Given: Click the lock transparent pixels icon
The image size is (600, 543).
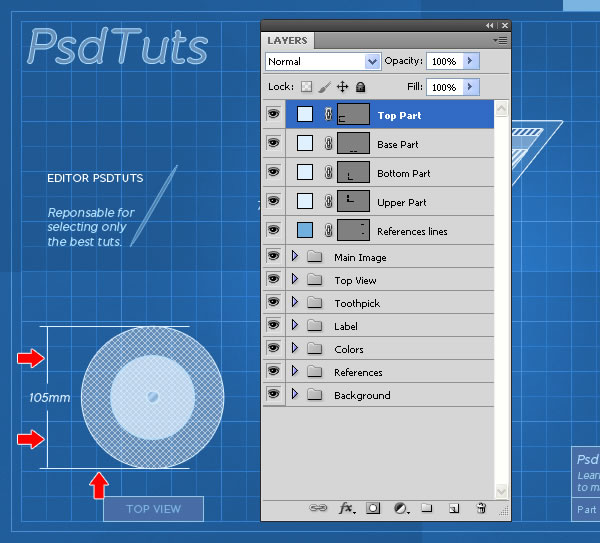Looking at the screenshot, I should click(x=306, y=87).
